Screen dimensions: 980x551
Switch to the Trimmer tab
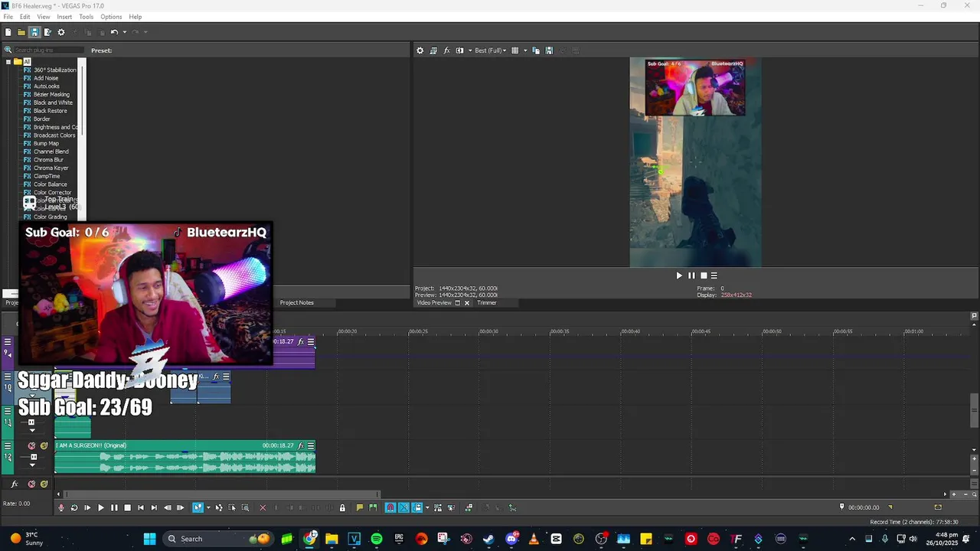487,303
